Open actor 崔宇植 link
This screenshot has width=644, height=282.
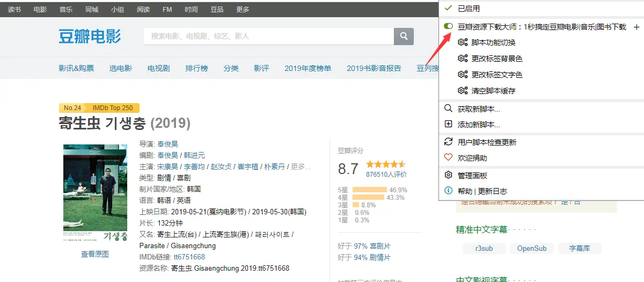point(248,167)
